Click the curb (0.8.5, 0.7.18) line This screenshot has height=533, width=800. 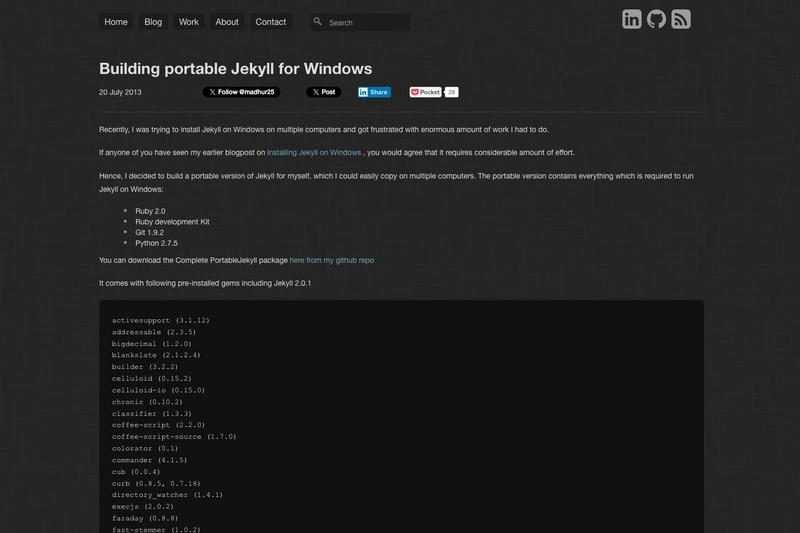point(156,484)
